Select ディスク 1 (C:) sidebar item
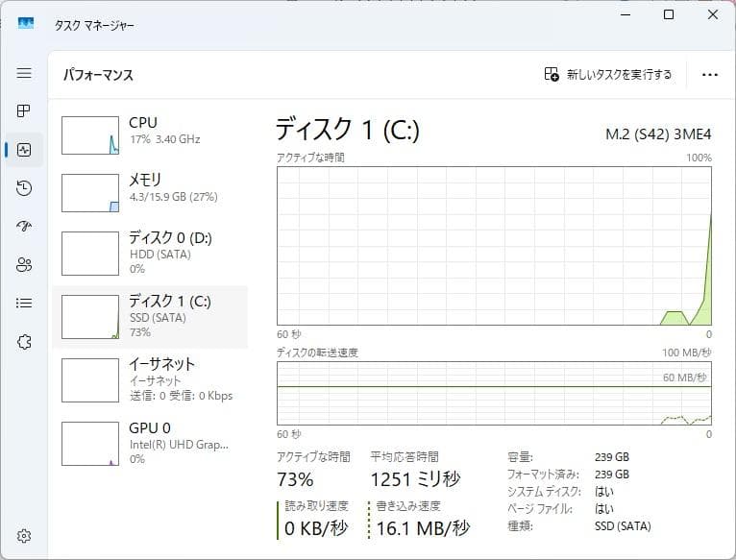736x560 pixels. [x=150, y=317]
